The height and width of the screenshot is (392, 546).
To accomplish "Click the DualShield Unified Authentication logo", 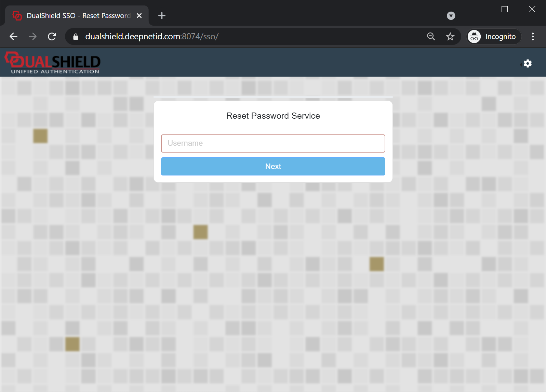I will click(53, 63).
